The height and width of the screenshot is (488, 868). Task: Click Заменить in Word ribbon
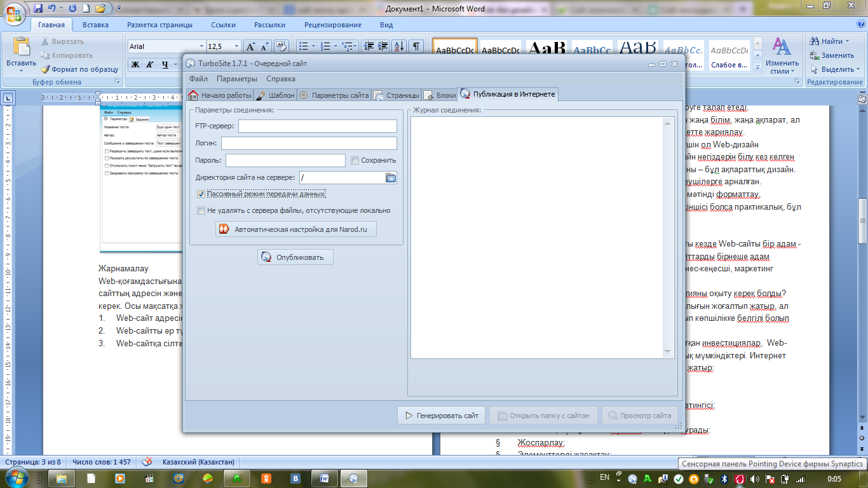click(x=833, y=55)
